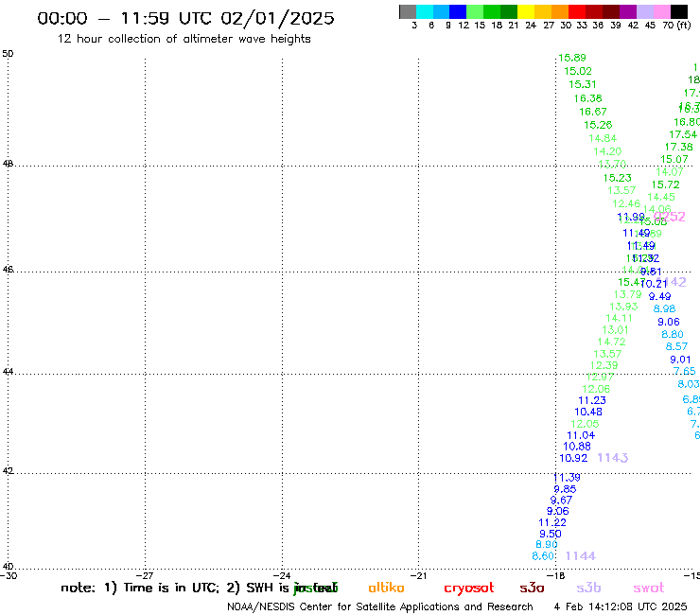Select the longitude axis label -21

click(418, 576)
